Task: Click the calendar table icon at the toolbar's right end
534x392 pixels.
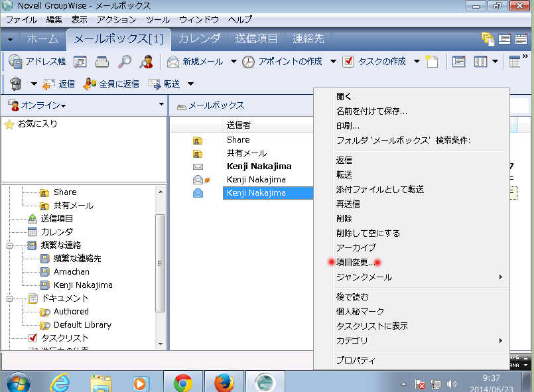Action: pyautogui.click(x=514, y=62)
